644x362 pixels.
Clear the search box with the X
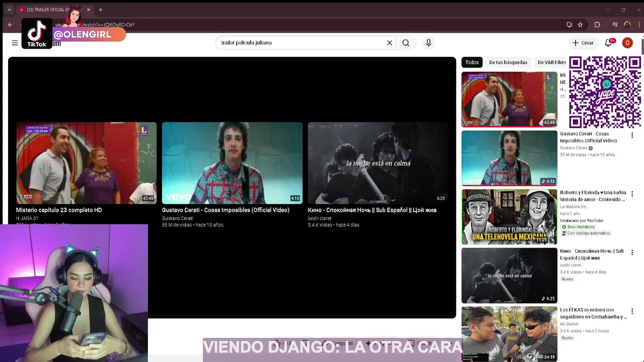389,43
